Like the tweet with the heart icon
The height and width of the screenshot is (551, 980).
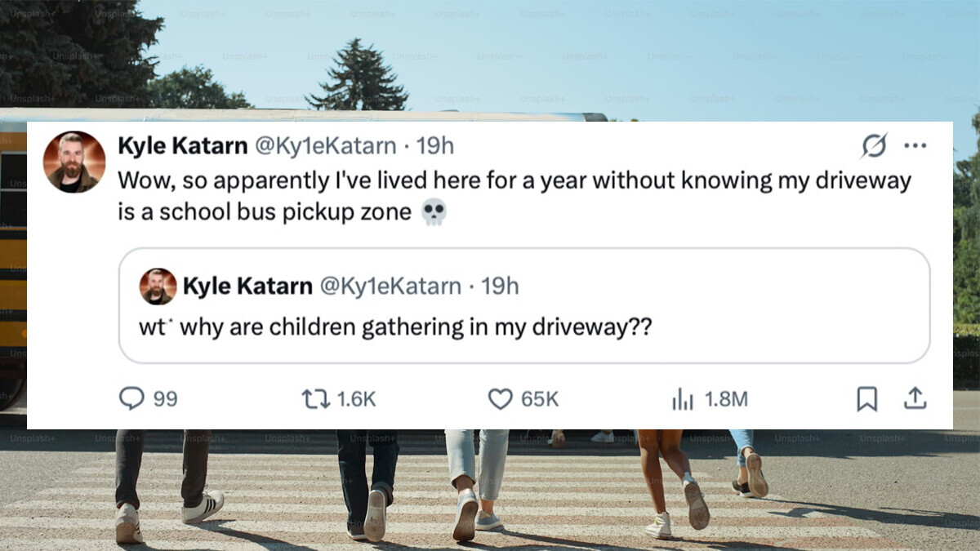[x=500, y=398]
